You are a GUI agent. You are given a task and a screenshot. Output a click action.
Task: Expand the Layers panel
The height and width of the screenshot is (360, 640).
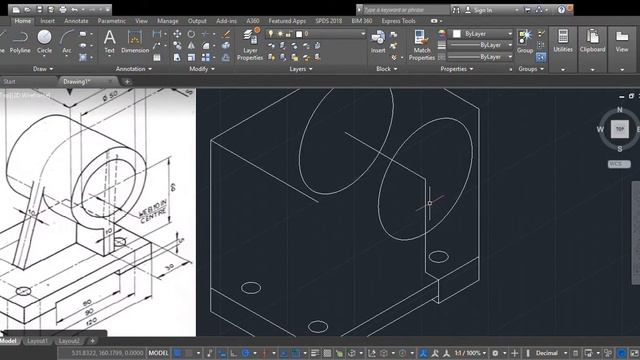point(301,69)
